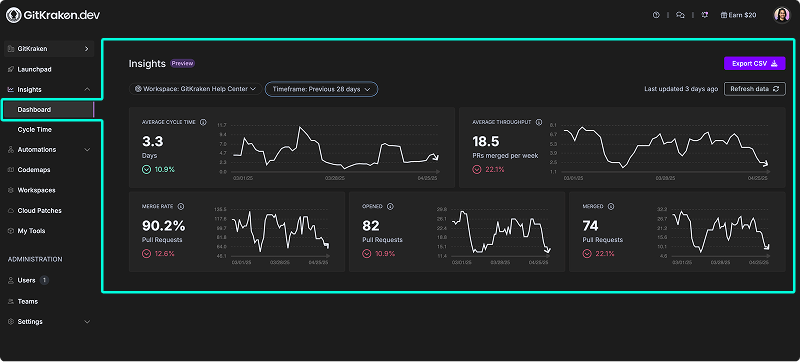Click the Merge Rate line chart
800x362 pixels.
click(x=273, y=235)
